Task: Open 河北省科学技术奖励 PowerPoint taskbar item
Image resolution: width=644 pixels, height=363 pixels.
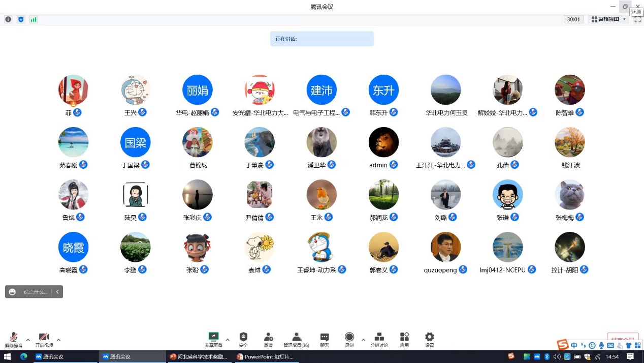Action: [x=199, y=356]
